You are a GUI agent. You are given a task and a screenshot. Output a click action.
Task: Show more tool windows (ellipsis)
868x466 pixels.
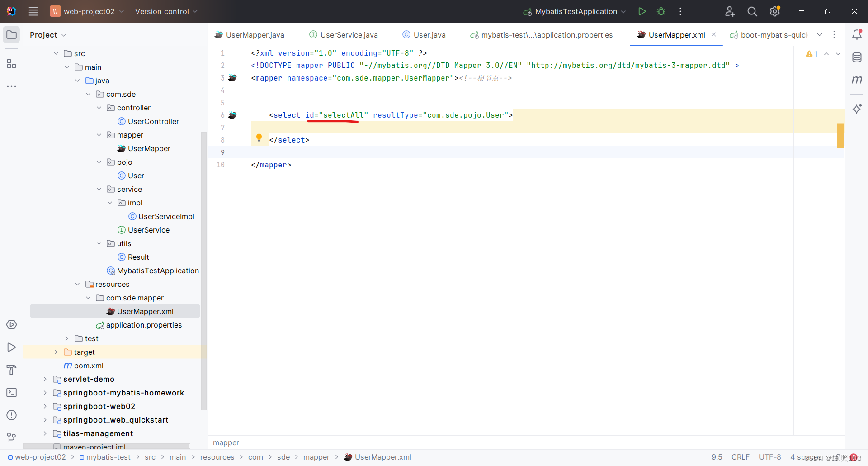pos(11,86)
